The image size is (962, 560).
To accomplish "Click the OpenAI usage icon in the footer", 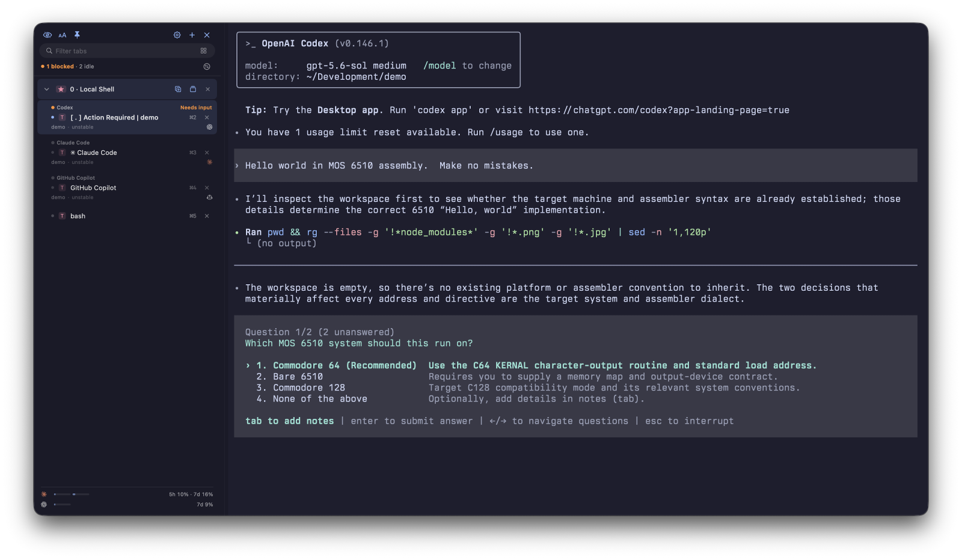I will click(x=44, y=504).
